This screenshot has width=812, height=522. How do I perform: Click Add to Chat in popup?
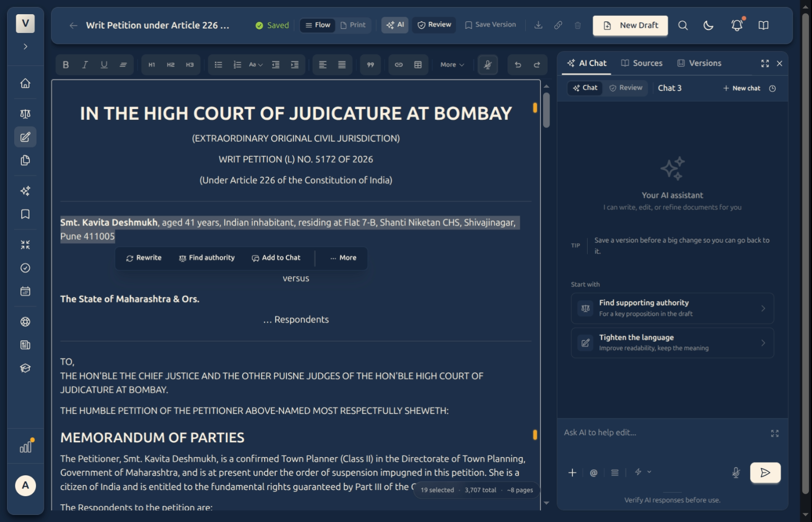pos(276,258)
